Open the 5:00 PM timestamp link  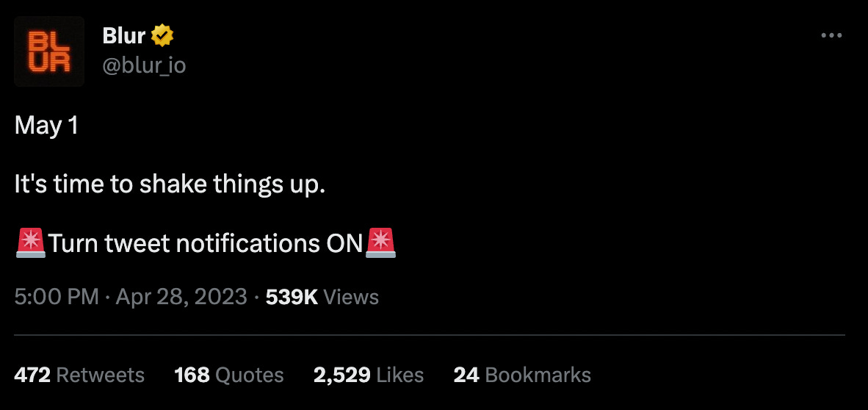pos(57,297)
